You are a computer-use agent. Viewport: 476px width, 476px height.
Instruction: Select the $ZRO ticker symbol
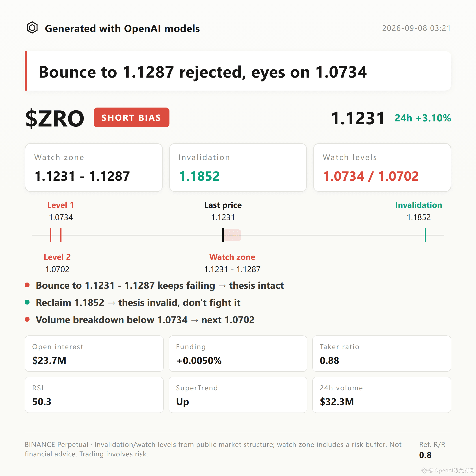point(55,119)
